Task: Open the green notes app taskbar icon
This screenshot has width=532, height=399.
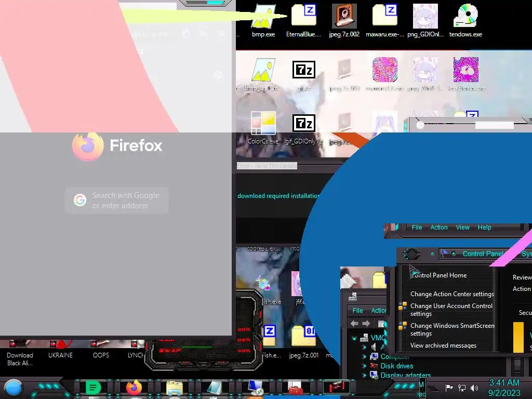Action: point(93,388)
